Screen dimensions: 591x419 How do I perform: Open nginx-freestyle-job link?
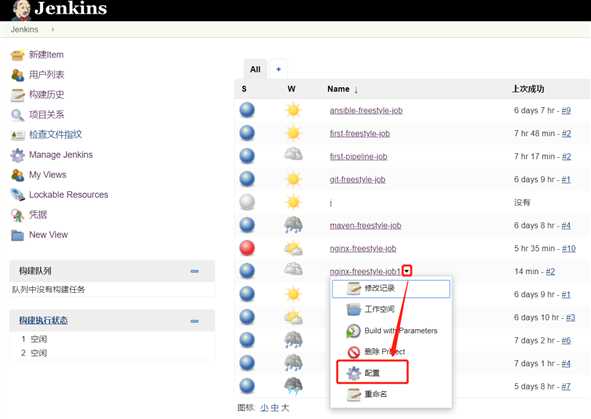coord(363,248)
